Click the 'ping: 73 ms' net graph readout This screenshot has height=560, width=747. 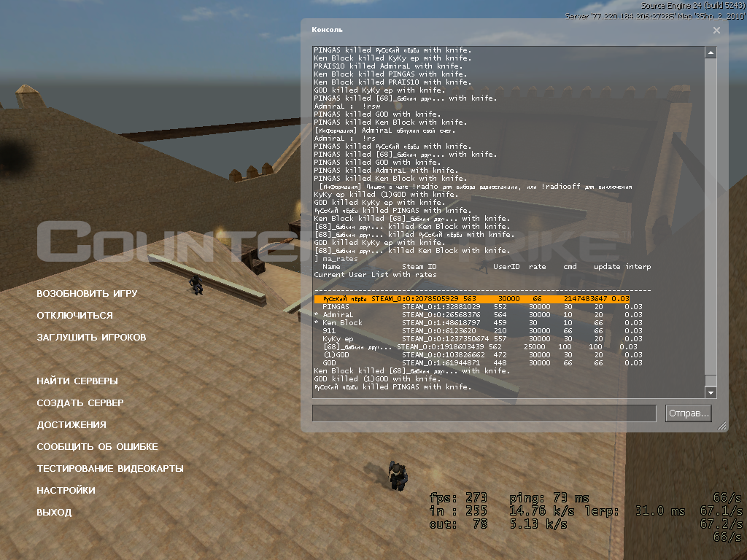point(549,498)
